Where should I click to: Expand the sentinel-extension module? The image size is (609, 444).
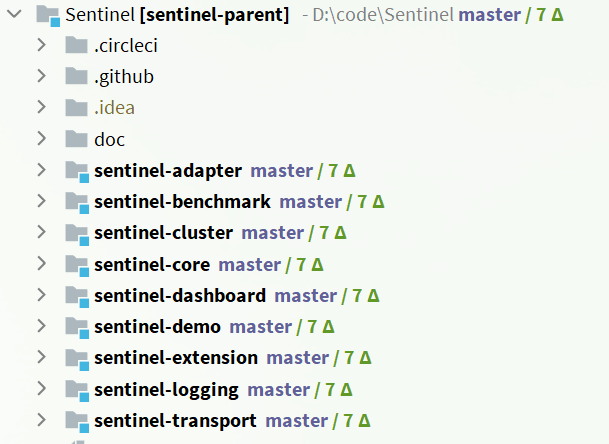coord(41,358)
